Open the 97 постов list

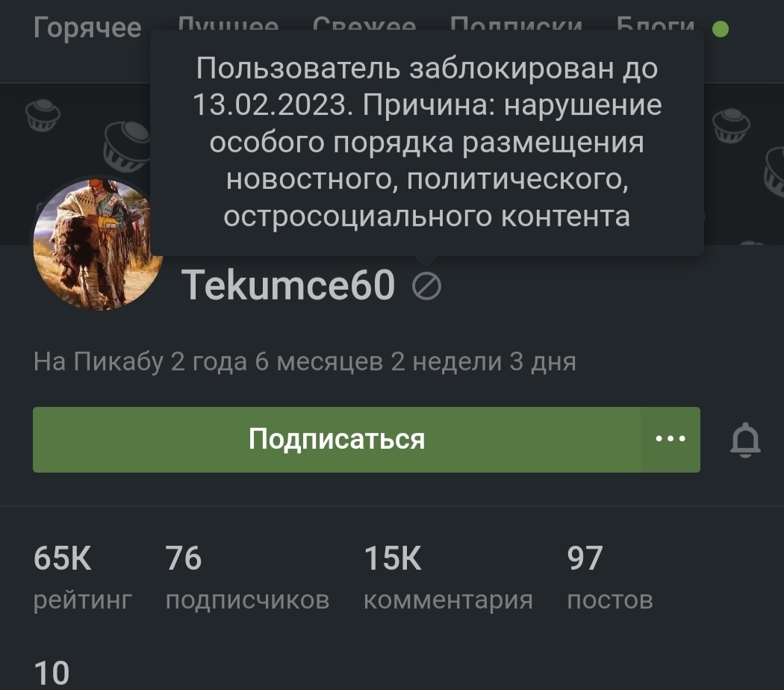(610, 578)
